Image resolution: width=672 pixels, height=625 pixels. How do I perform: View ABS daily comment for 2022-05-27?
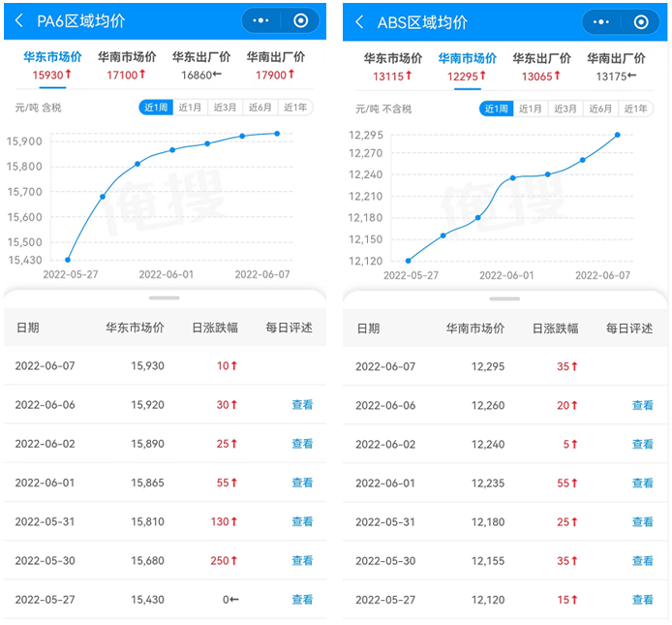coord(643,600)
